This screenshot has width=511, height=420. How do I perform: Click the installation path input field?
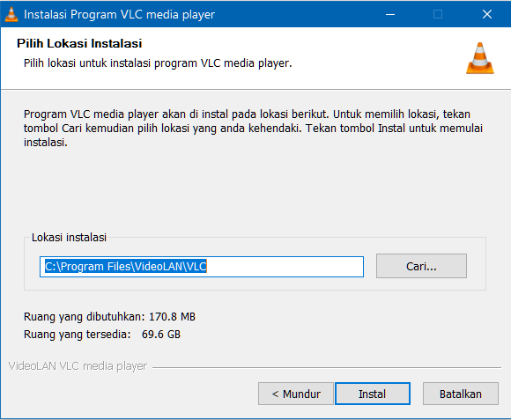point(202,267)
